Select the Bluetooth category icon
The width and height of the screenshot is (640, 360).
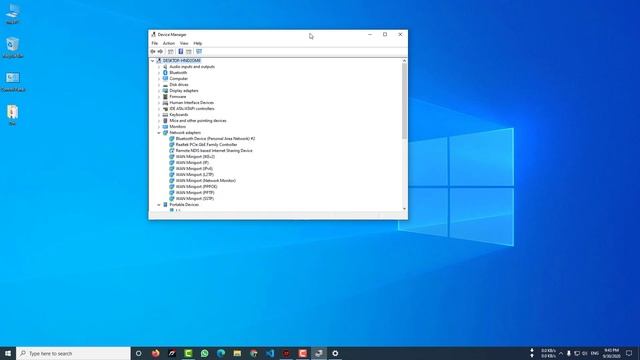click(x=165, y=73)
